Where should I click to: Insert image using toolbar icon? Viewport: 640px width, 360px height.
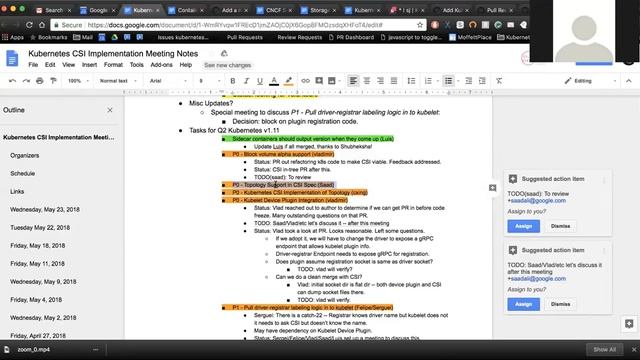tap(332, 81)
